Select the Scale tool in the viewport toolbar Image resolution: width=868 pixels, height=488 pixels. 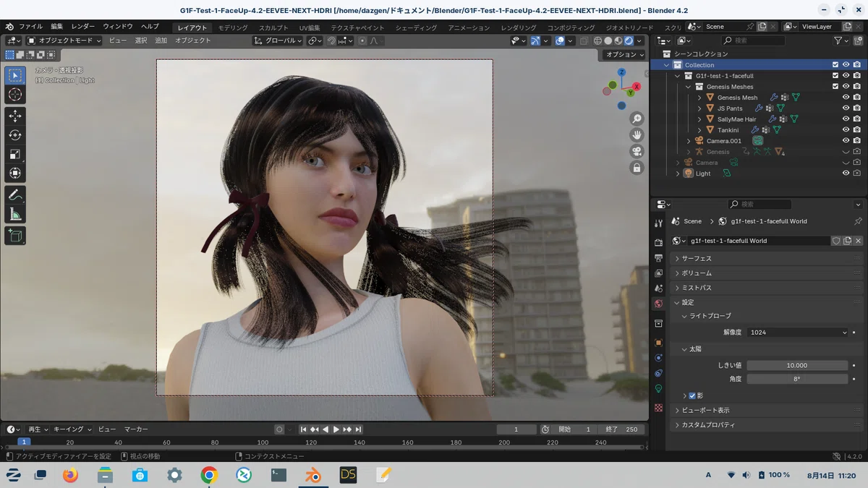click(x=15, y=154)
